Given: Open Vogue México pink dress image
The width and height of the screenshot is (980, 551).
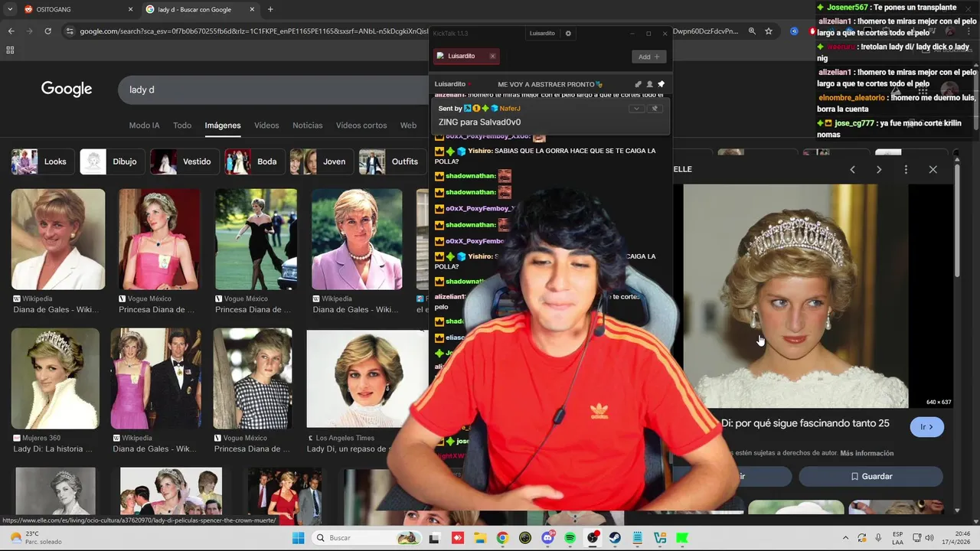Looking at the screenshot, I should [x=159, y=240].
